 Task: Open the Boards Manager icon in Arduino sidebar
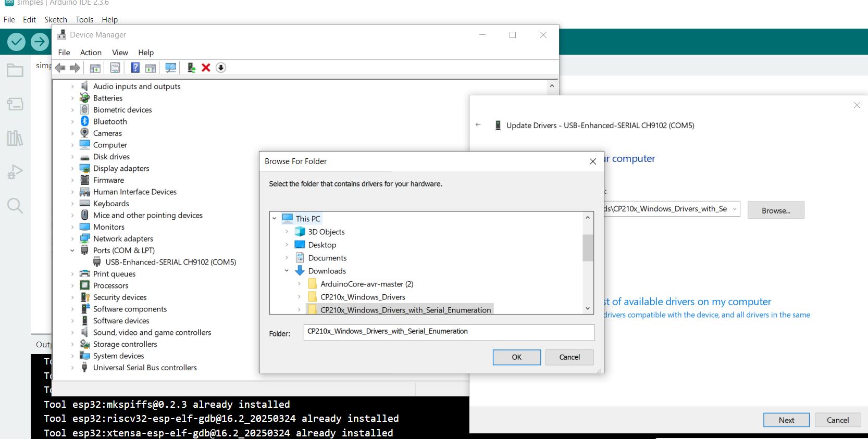[15, 104]
